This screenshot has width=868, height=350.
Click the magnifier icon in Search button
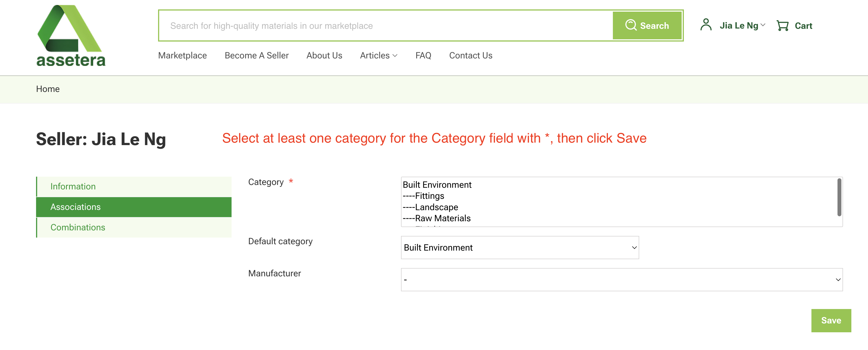pyautogui.click(x=630, y=25)
